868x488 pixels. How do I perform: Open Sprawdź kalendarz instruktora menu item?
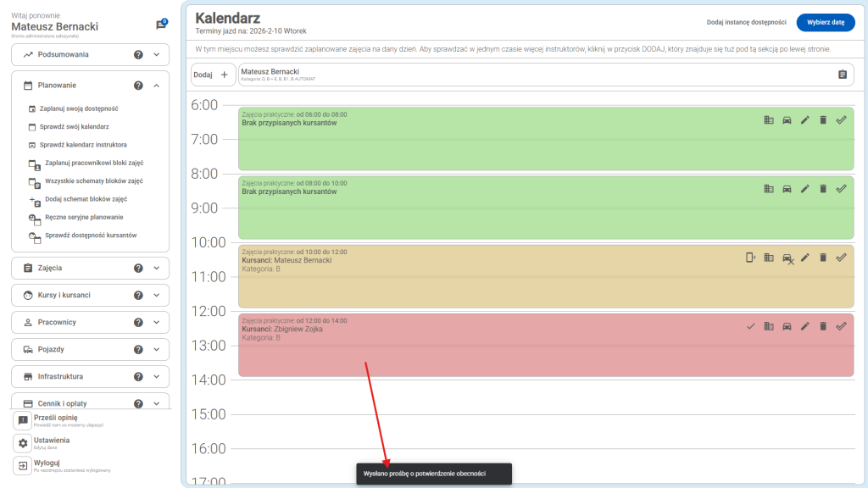click(x=83, y=145)
